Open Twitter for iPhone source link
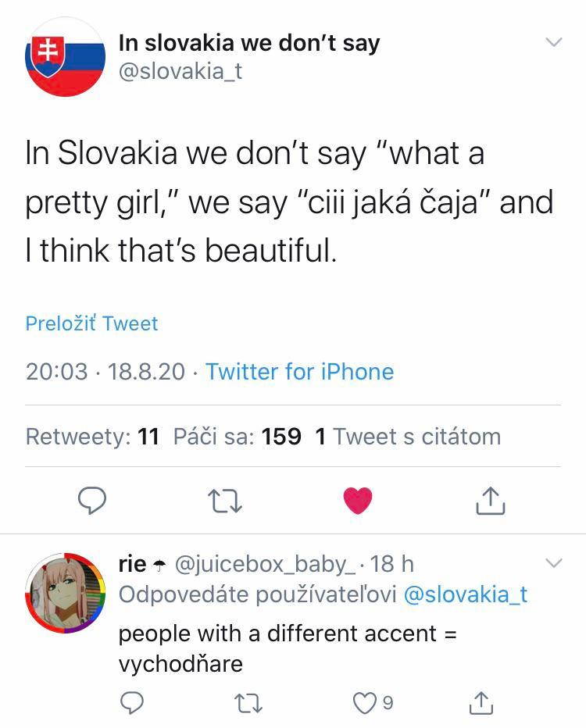This screenshot has width=586, height=728. pyautogui.click(x=299, y=371)
